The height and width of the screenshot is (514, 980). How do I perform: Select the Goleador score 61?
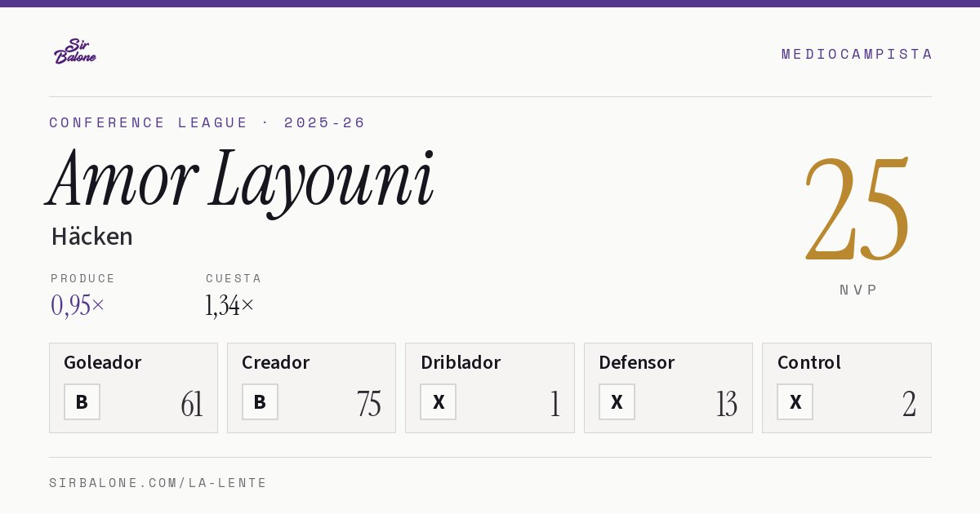192,404
